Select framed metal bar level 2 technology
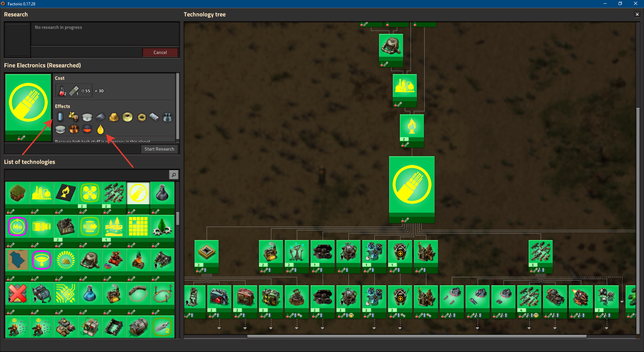 (162, 327)
